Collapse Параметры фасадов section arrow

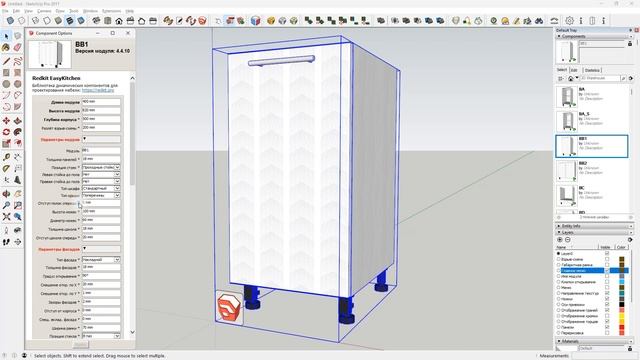click(x=85, y=248)
